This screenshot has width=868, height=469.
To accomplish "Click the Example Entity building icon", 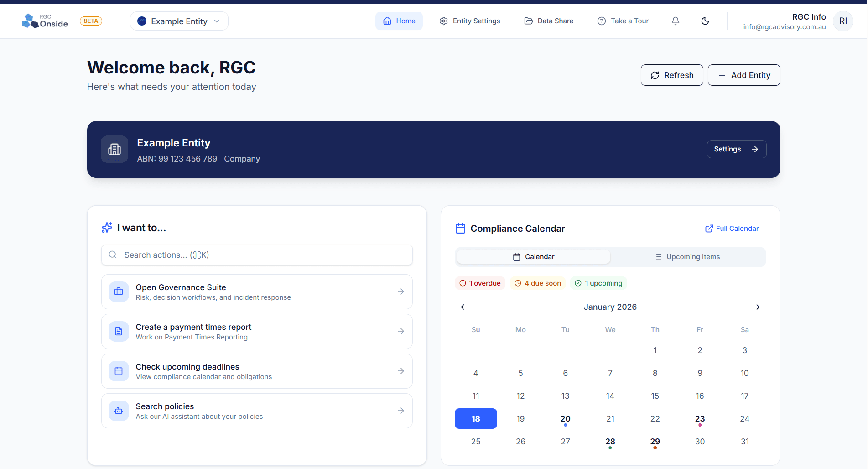I will tap(114, 149).
